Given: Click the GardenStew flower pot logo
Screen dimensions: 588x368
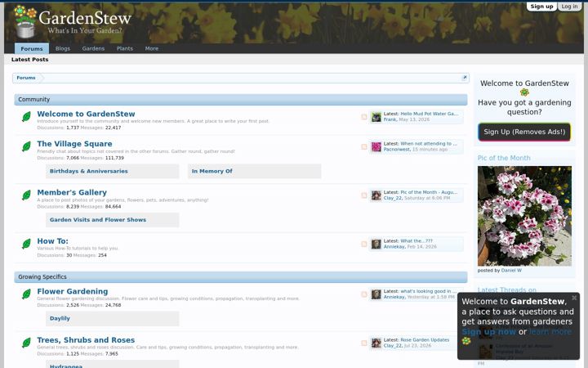Looking at the screenshot, I should click(x=24, y=21).
